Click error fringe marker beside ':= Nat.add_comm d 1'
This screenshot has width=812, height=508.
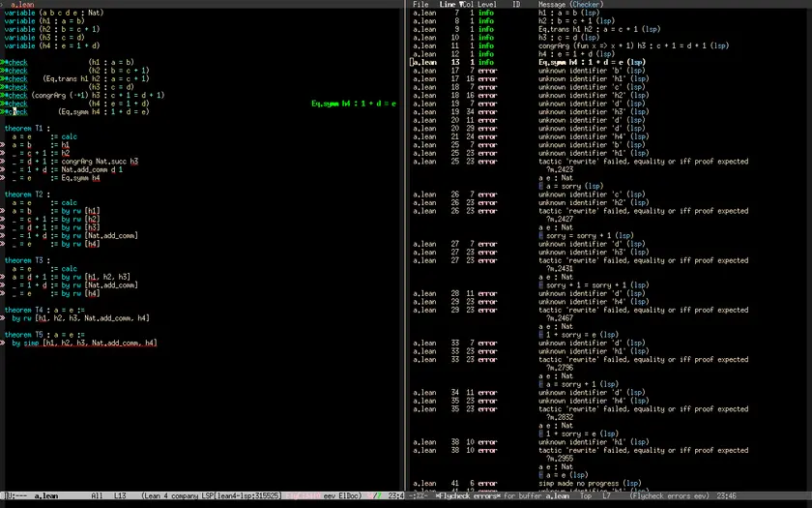pos(3,169)
